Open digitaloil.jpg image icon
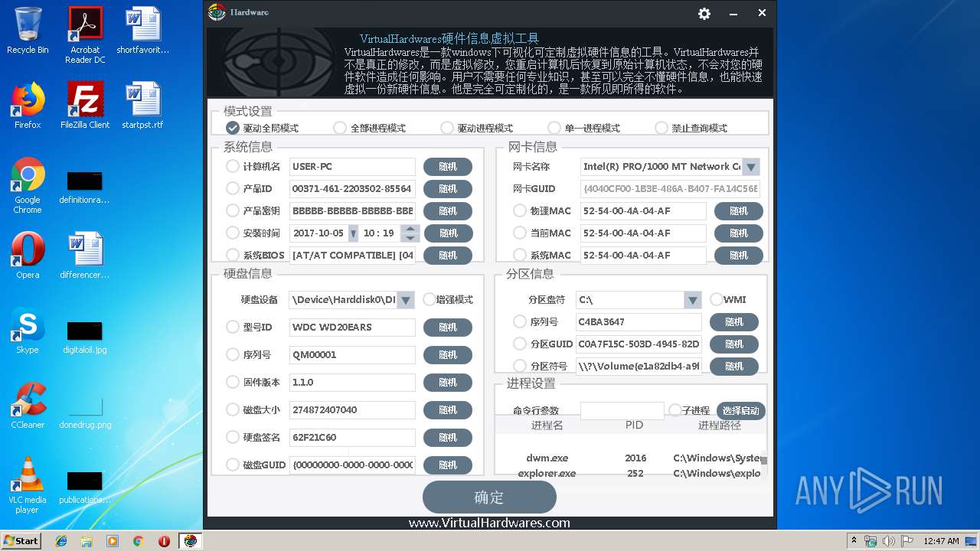Screen dimensions: 980x551 pyautogui.click(x=85, y=337)
